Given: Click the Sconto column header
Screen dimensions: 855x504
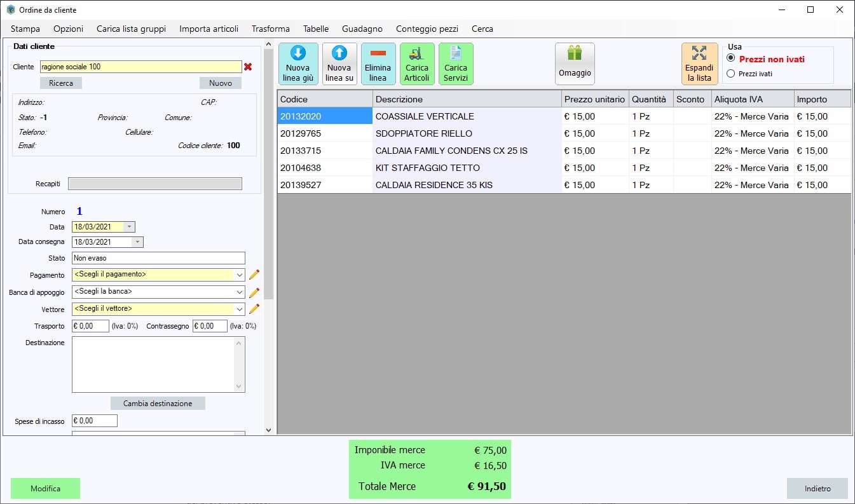Looking at the screenshot, I should point(692,99).
